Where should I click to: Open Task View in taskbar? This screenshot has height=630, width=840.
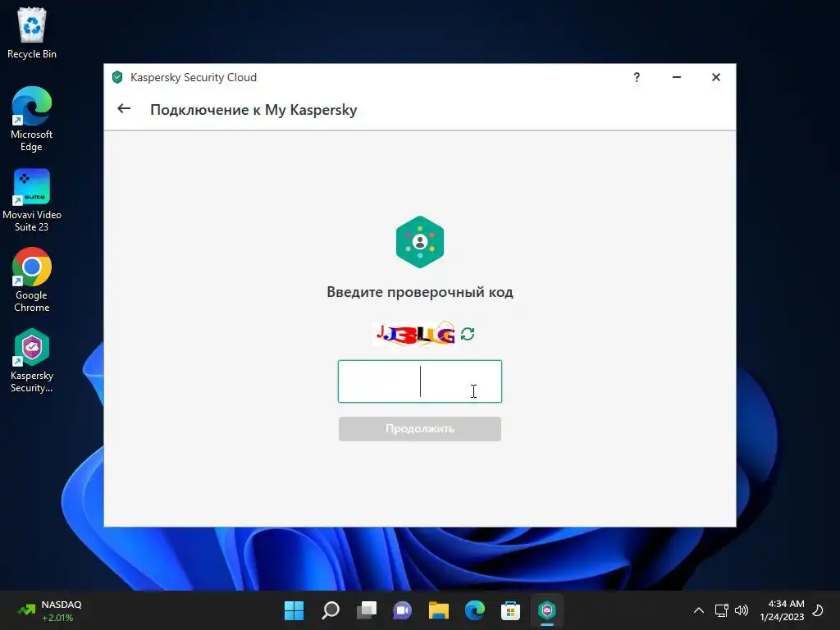tap(367, 610)
